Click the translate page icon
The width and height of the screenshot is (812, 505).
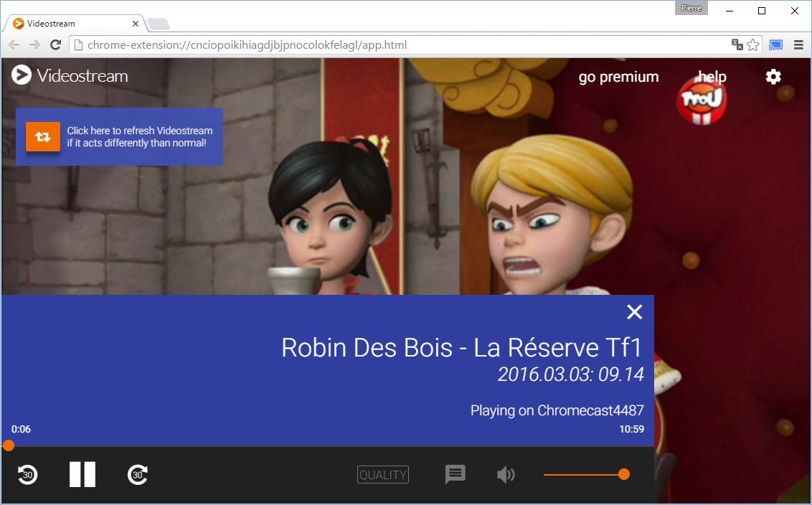coord(737,44)
